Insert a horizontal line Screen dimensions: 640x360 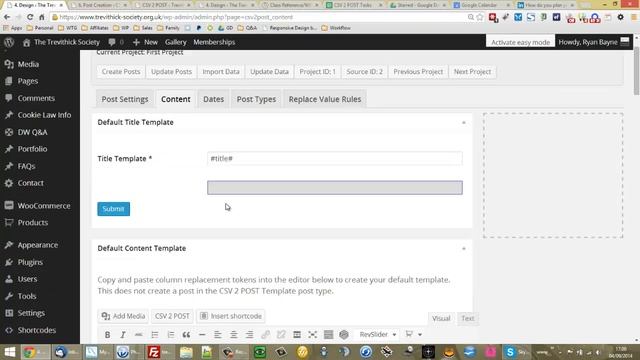(202, 335)
